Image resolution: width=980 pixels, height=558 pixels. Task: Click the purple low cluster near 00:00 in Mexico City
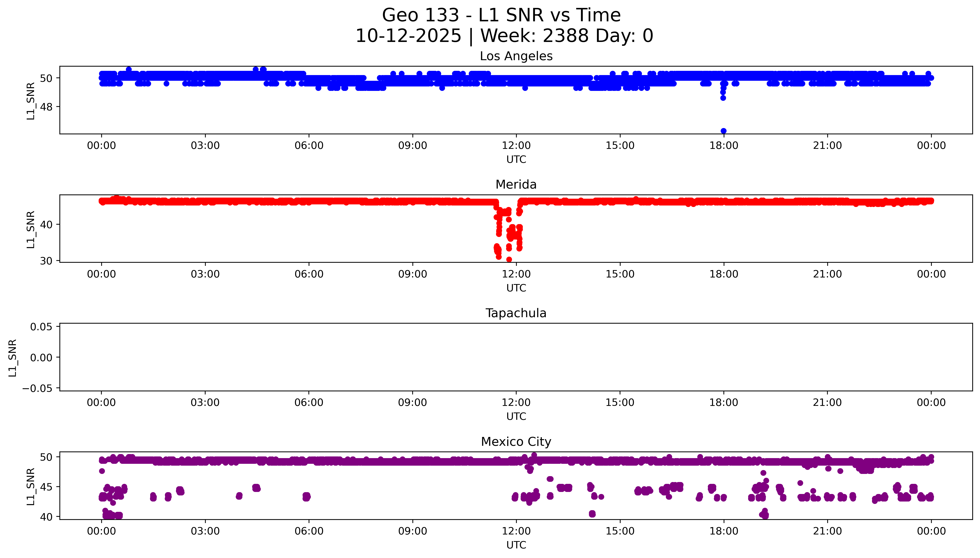[111, 515]
